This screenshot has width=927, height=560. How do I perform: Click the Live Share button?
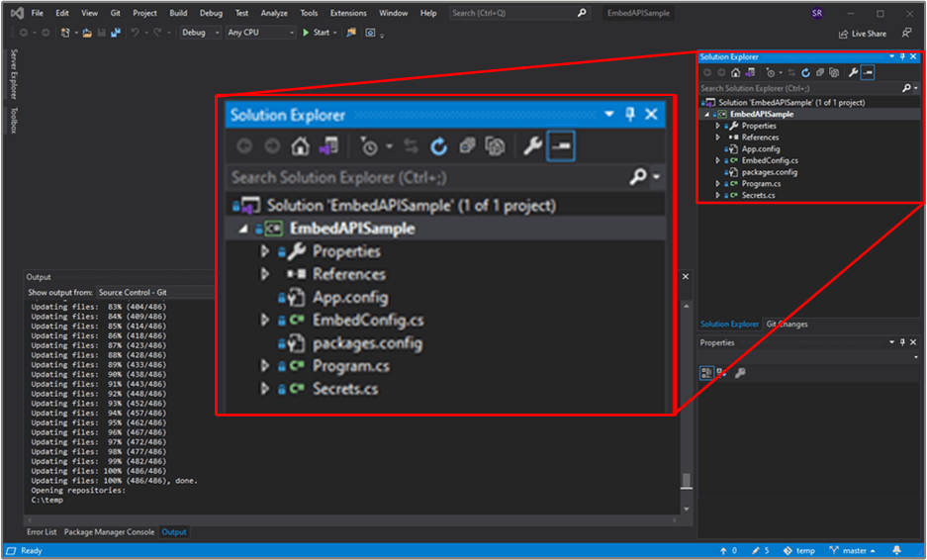(x=863, y=34)
